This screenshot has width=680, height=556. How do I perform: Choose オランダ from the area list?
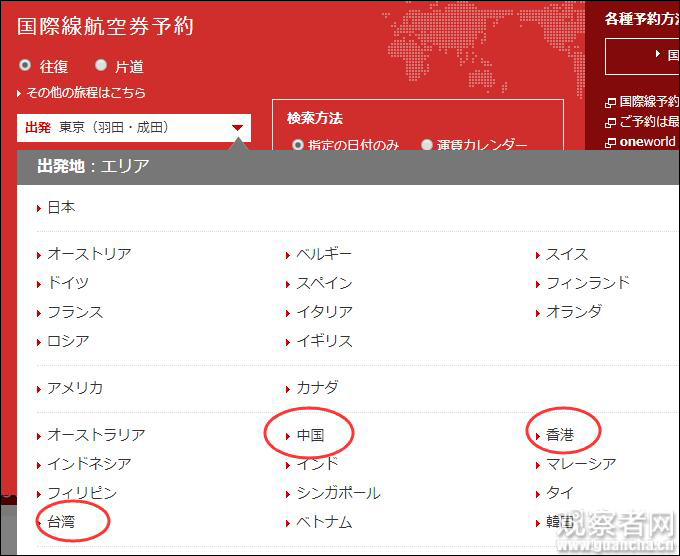pyautogui.click(x=574, y=312)
